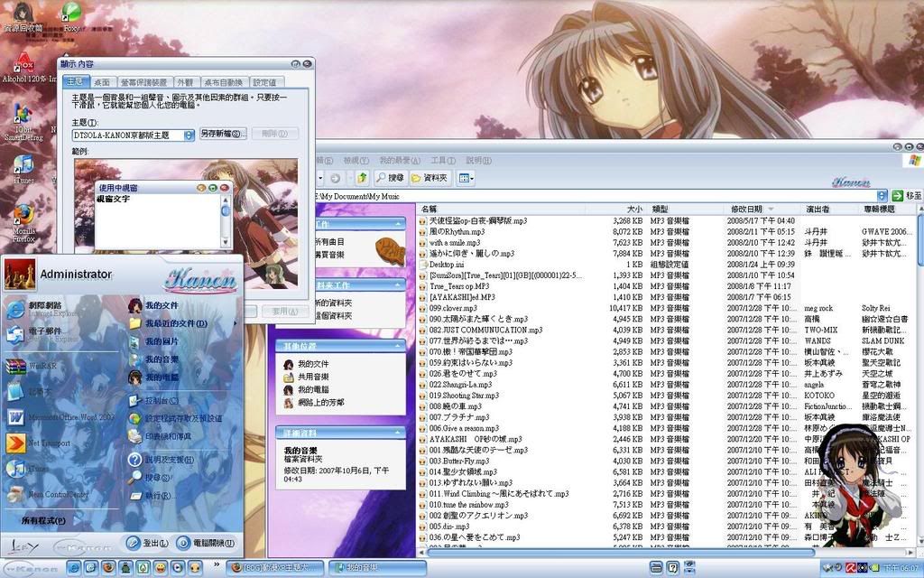Screen dimensions: 924x578
Task: Open 控制台 from the Start menu
Action: pos(153,401)
